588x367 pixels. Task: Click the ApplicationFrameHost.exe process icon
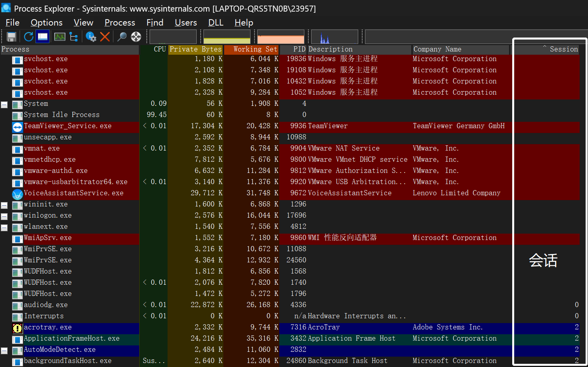coord(18,339)
